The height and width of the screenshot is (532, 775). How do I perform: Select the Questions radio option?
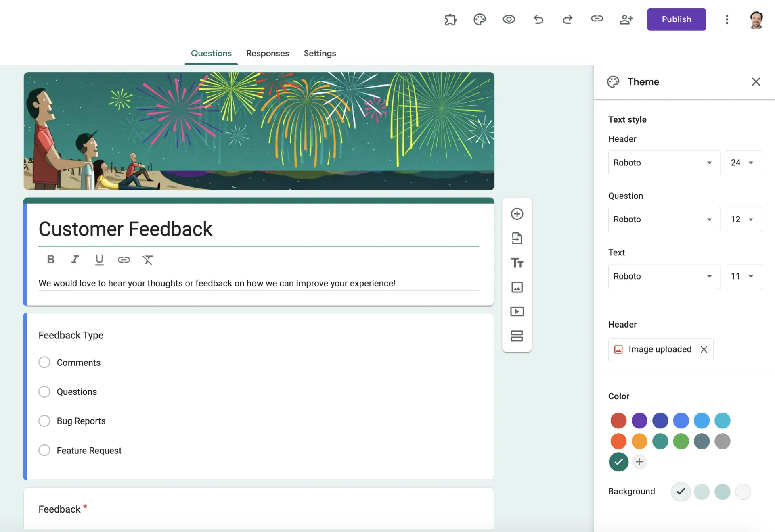[x=44, y=392]
